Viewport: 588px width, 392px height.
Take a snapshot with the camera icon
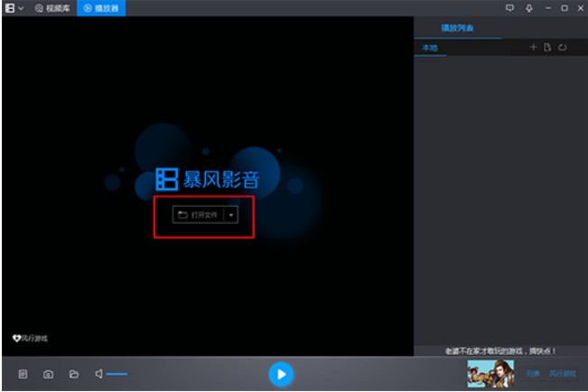tap(49, 374)
